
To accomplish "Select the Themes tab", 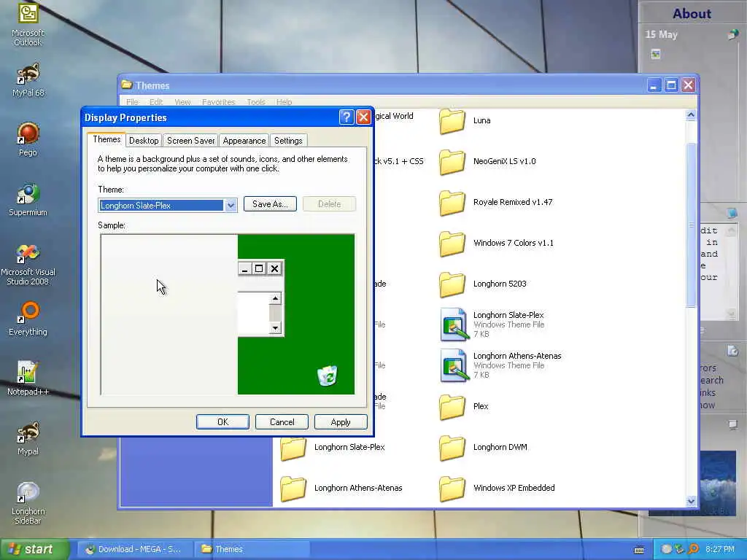I will point(107,139).
